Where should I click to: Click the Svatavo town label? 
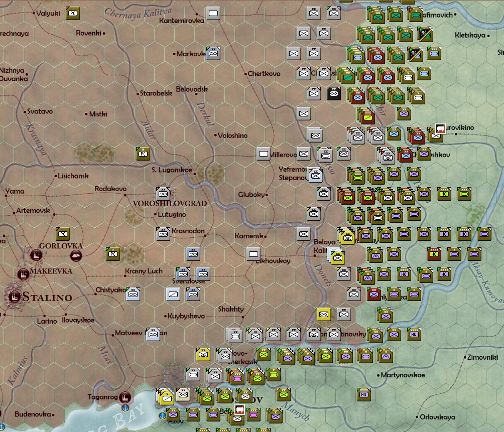click(x=40, y=111)
